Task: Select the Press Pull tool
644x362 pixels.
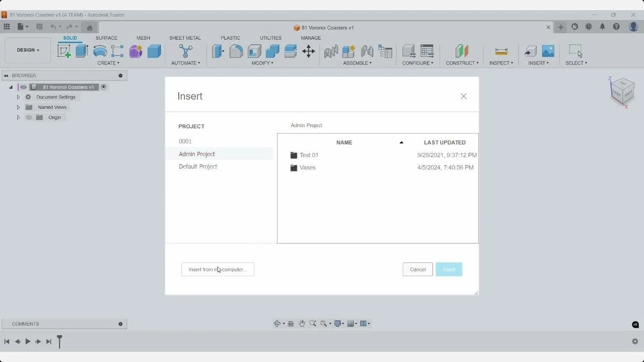Action: [x=218, y=51]
